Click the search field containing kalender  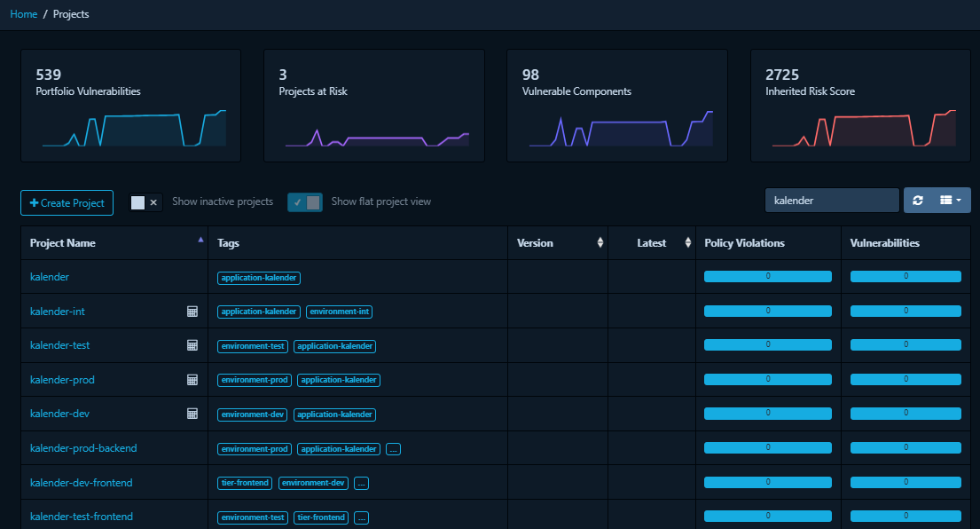click(x=831, y=201)
